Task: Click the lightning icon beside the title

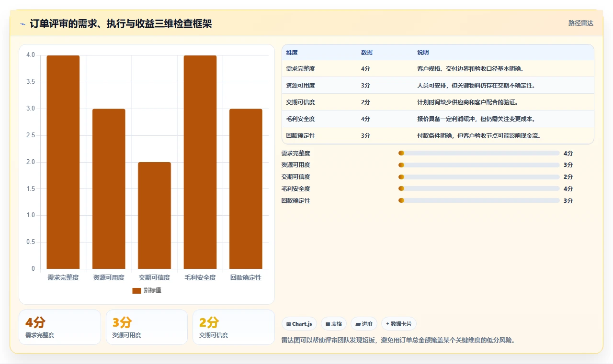Action: 23,24
